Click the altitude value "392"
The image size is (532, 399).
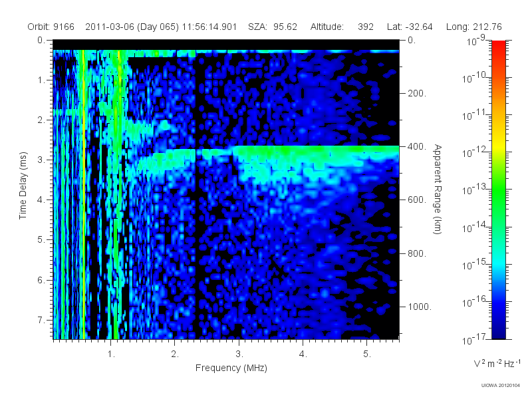365,27
